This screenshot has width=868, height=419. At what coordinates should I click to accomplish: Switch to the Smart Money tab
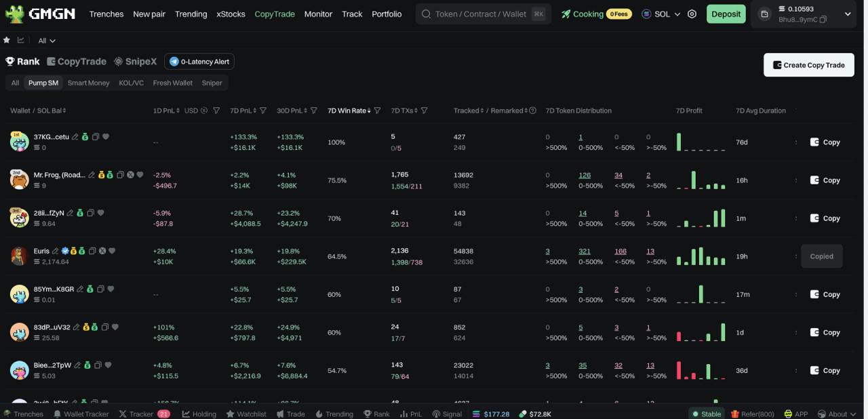88,83
